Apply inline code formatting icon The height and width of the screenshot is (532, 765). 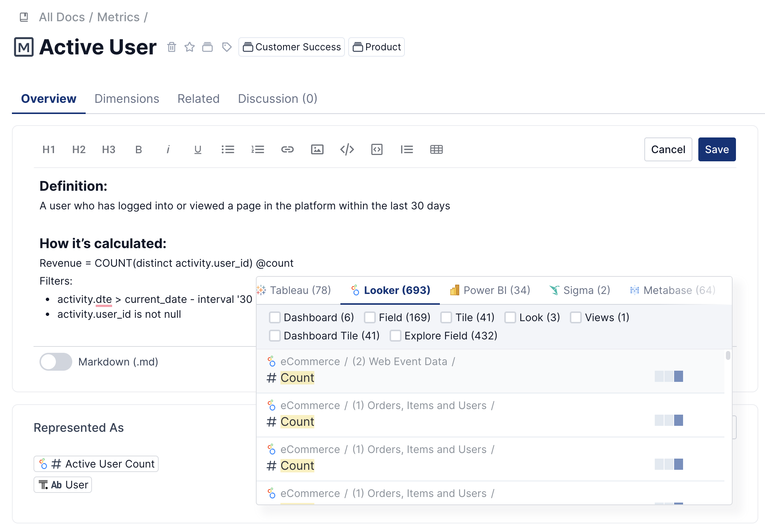click(x=347, y=149)
